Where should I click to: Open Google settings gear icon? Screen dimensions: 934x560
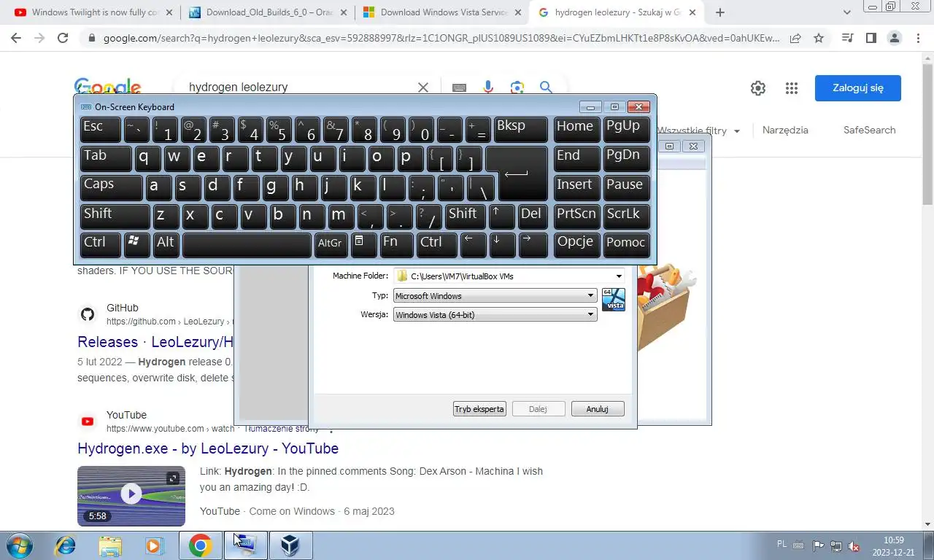click(758, 88)
